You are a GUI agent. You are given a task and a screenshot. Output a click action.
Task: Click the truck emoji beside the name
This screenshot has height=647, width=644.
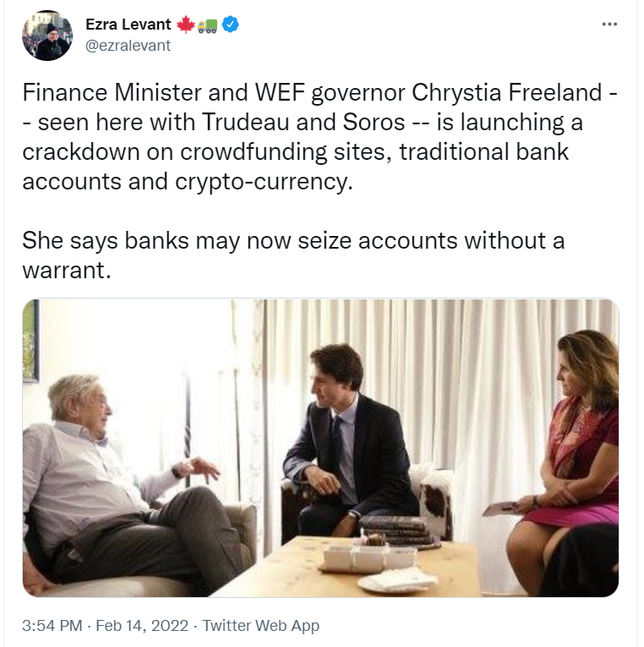(208, 25)
